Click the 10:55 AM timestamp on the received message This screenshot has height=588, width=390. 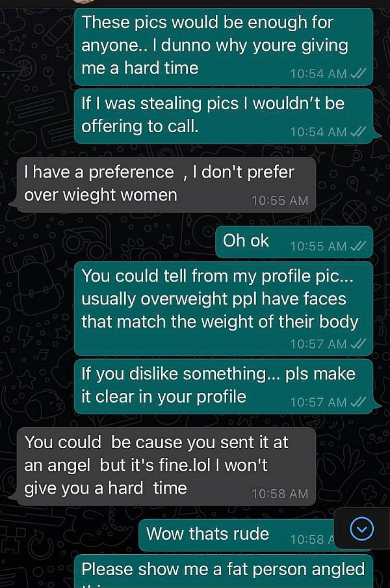pyautogui.click(x=279, y=200)
